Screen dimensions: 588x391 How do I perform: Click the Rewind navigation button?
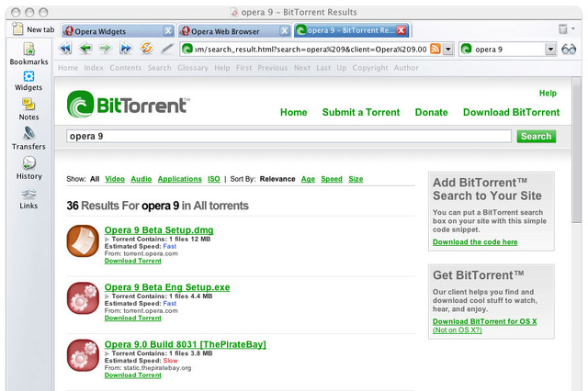(65, 49)
